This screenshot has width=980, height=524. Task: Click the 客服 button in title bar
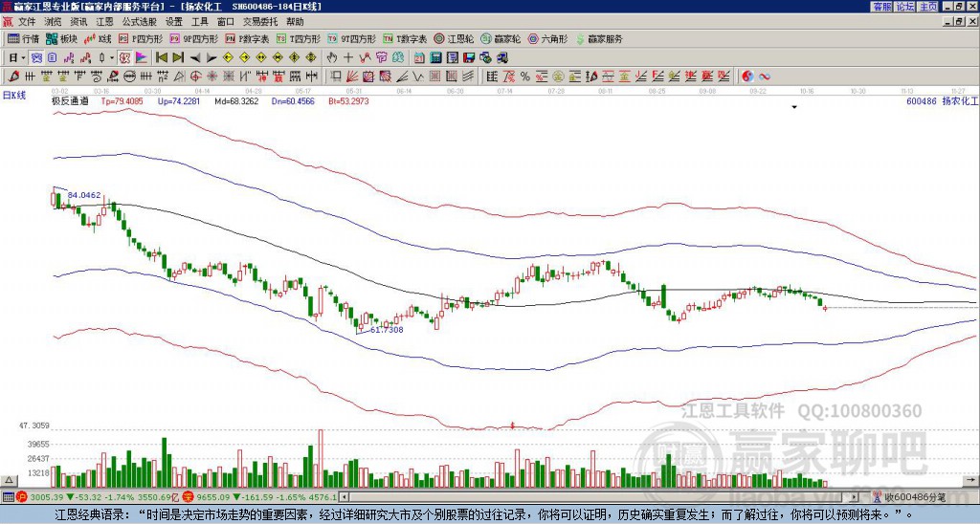882,7
